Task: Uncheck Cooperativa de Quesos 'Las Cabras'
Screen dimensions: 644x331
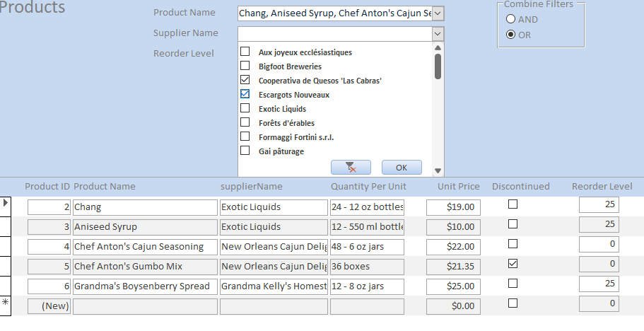Action: (245, 80)
